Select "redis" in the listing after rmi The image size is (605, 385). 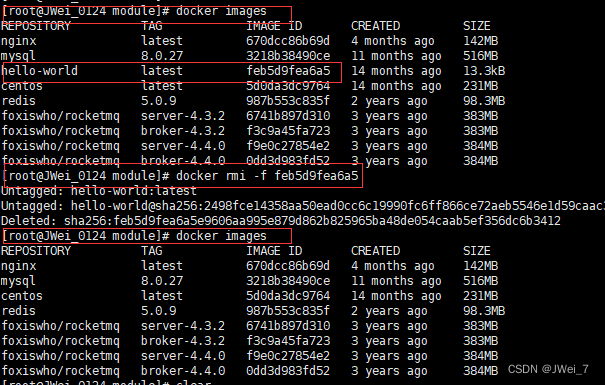19,311
